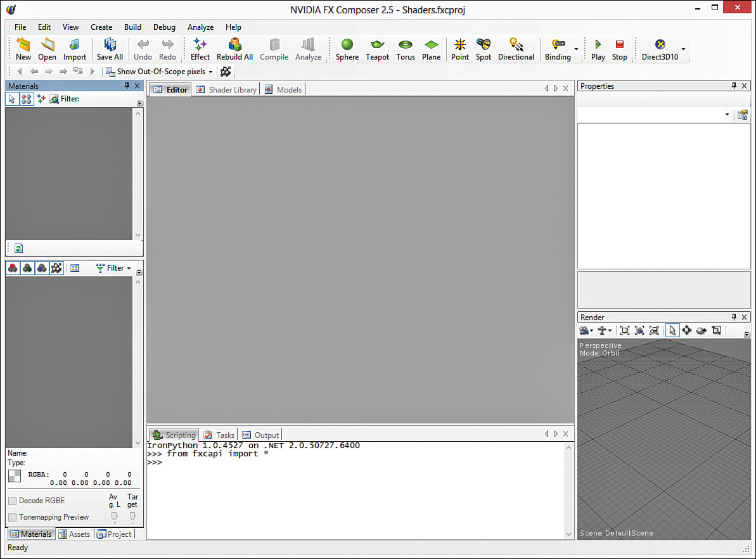Adjust the Target slider

click(132, 517)
